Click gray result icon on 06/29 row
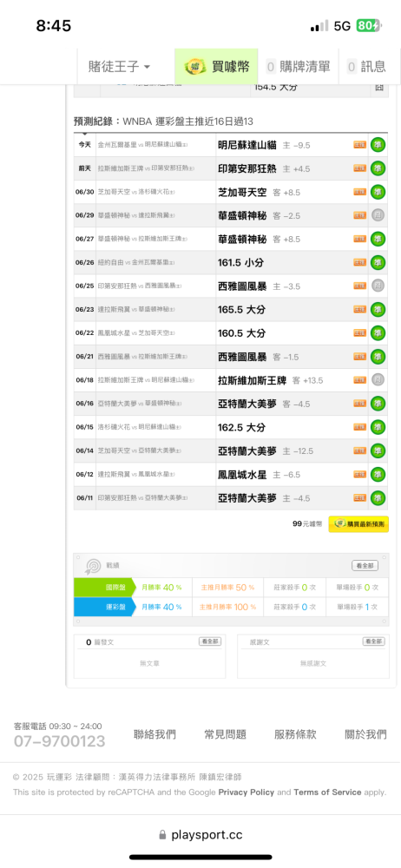Image resolution: width=401 pixels, height=868 pixels. click(378, 215)
